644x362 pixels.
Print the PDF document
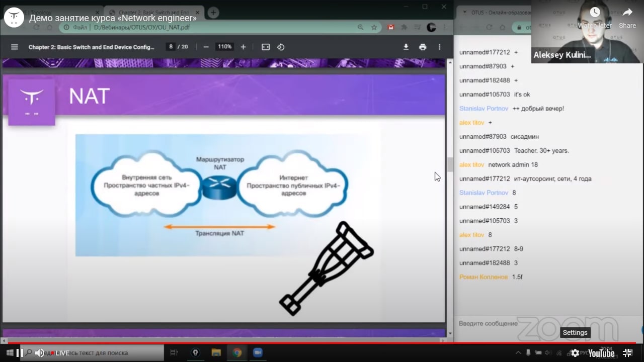click(423, 47)
